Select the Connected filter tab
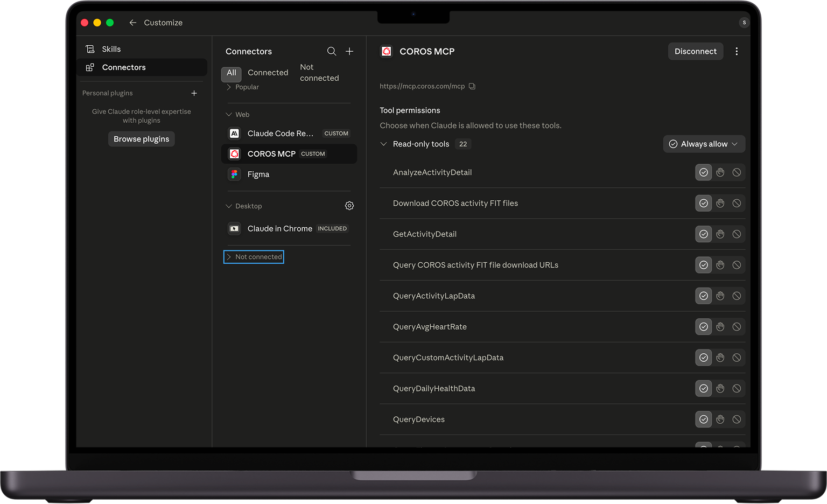The height and width of the screenshot is (504, 827). coord(268,73)
